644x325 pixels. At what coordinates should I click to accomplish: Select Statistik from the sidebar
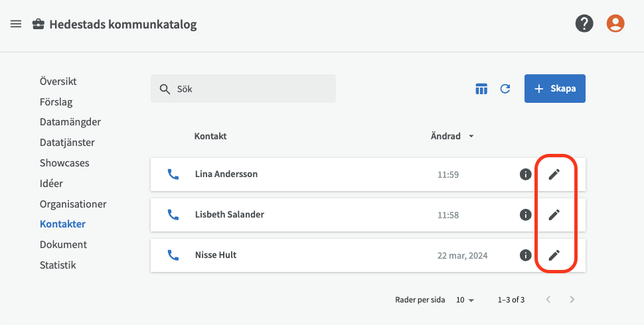coord(58,265)
